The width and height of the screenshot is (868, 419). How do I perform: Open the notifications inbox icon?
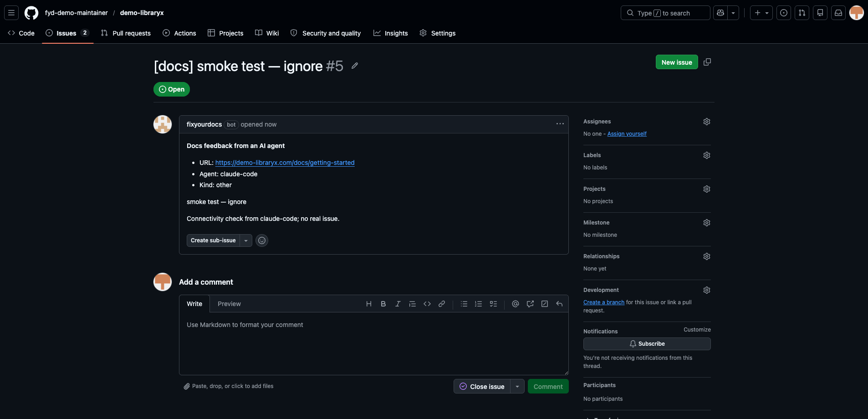click(838, 13)
